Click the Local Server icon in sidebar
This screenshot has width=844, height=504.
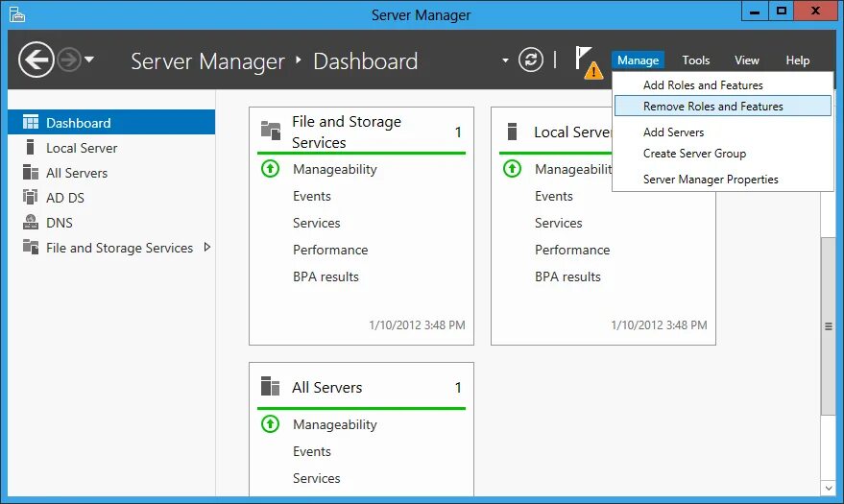pyautogui.click(x=30, y=147)
